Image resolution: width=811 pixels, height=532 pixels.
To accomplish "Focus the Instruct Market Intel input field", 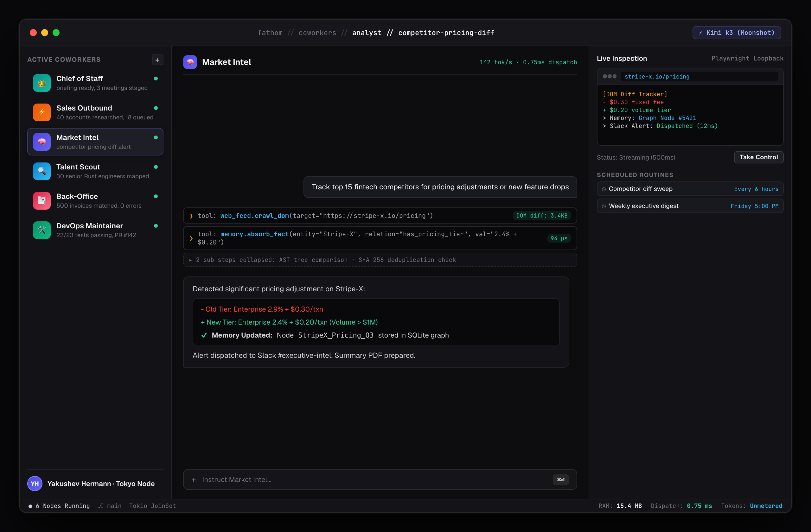I will coord(380,479).
